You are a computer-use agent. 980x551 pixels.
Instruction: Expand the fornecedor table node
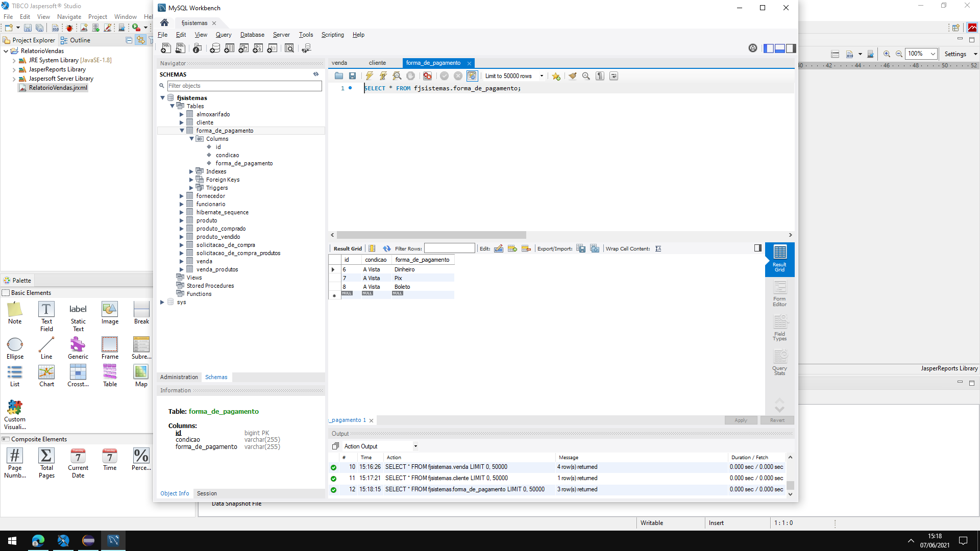pyautogui.click(x=181, y=196)
